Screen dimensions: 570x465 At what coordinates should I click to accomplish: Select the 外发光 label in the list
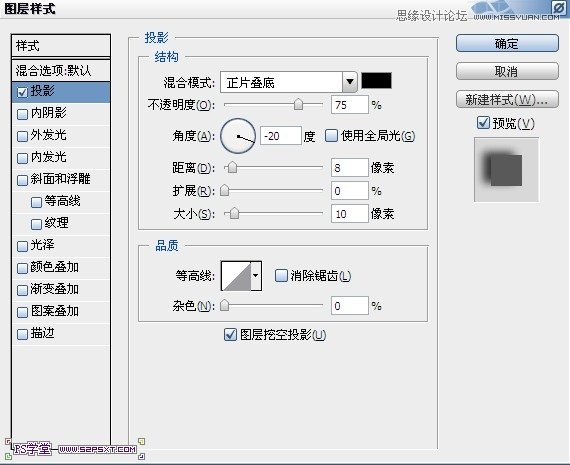[48, 135]
